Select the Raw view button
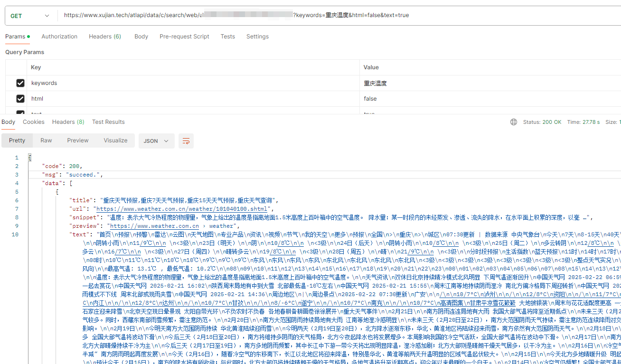This screenshot has height=364, width=621. [46, 140]
